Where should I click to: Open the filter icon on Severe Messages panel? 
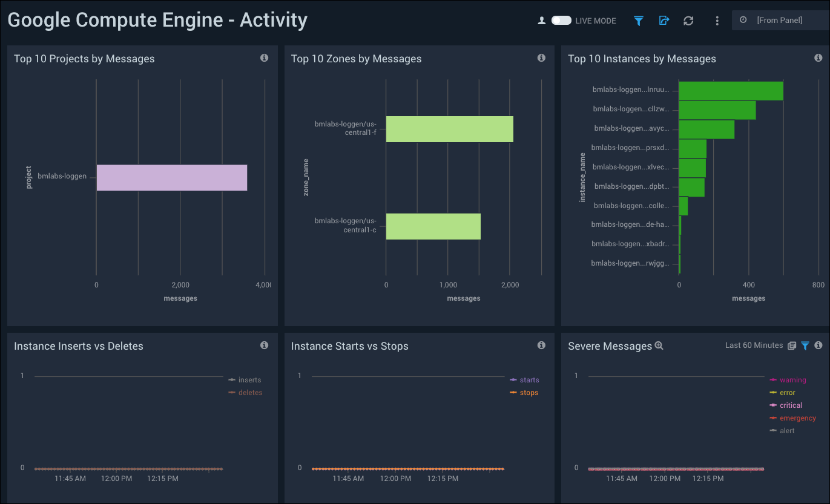pos(805,345)
